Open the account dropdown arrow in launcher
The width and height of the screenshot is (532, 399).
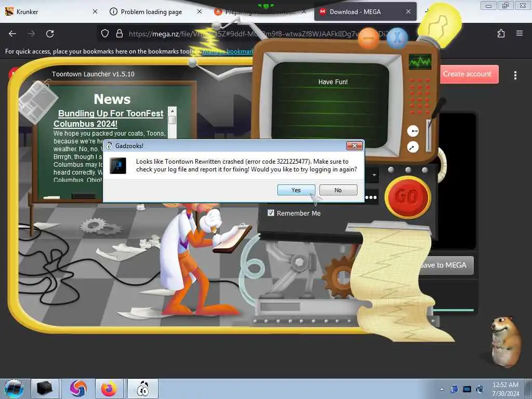pyautogui.click(x=374, y=176)
